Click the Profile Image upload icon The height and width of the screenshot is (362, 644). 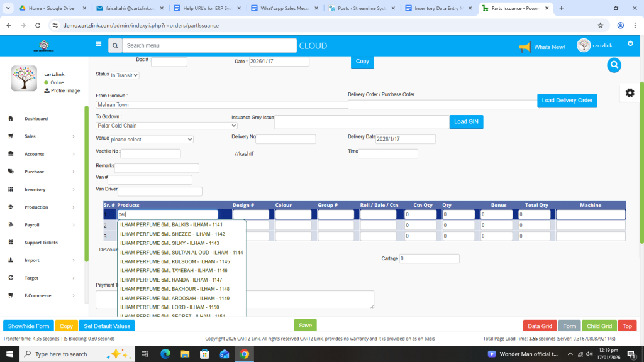click(47, 91)
